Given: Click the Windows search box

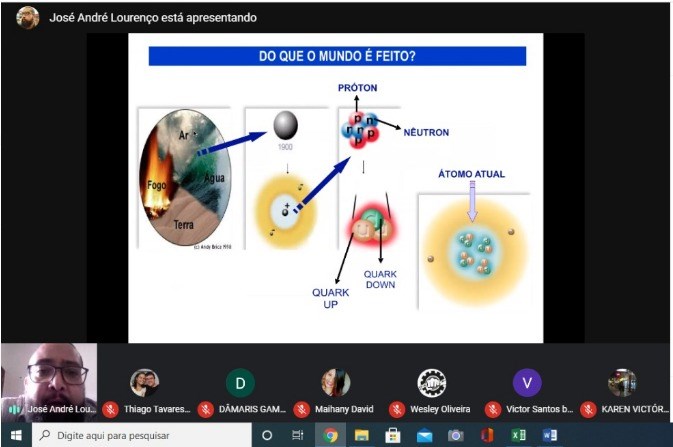Looking at the screenshot, I should (140, 436).
